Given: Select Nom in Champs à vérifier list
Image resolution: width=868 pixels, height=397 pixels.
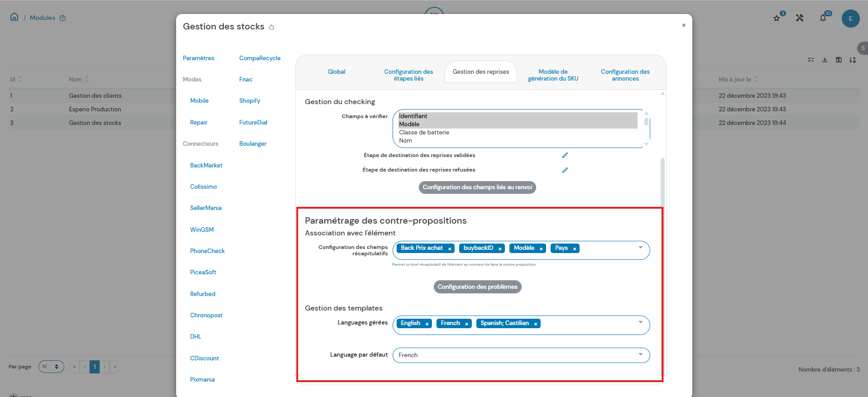Looking at the screenshot, I should (518, 141).
